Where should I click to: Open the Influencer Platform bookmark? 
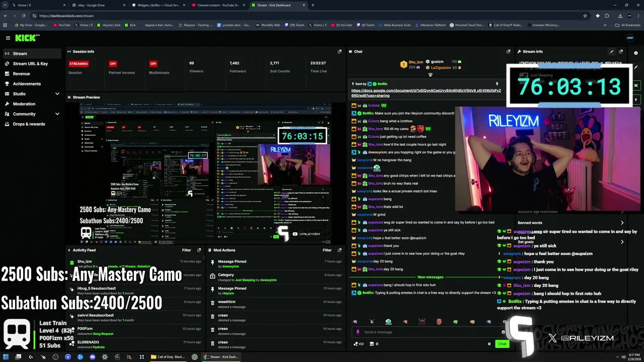click(430, 25)
